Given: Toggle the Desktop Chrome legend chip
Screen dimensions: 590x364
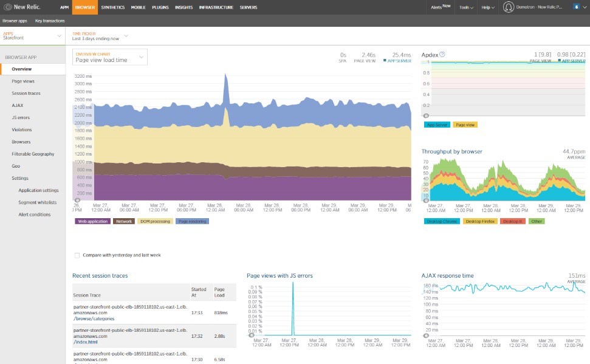Looking at the screenshot, I should point(442,221).
